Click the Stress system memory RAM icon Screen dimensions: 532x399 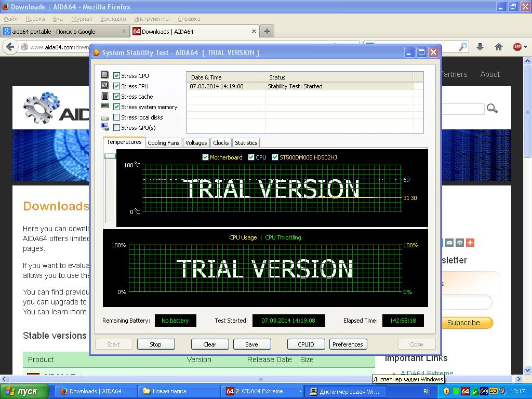(105, 106)
